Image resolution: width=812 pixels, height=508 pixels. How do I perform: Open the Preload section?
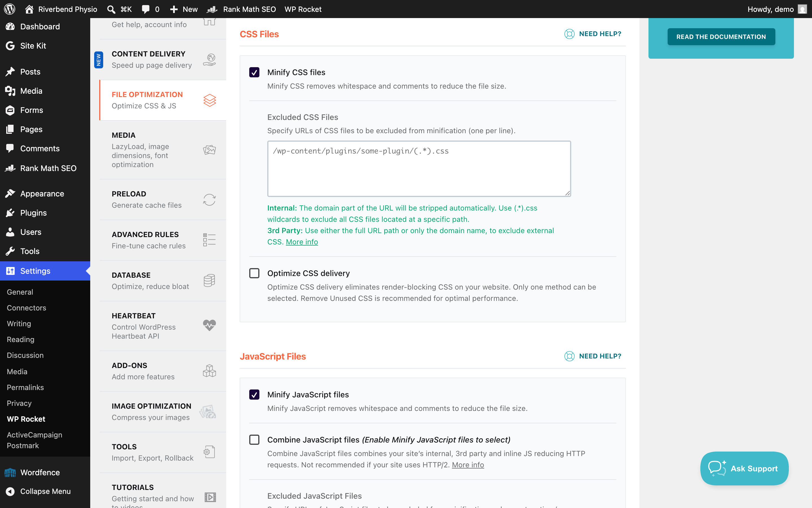coord(163,200)
